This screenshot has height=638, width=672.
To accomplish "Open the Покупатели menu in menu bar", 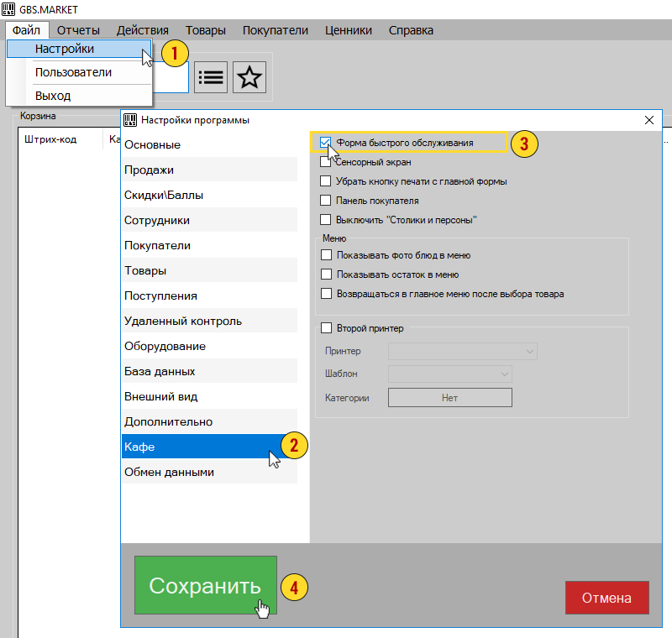I will click(x=276, y=30).
